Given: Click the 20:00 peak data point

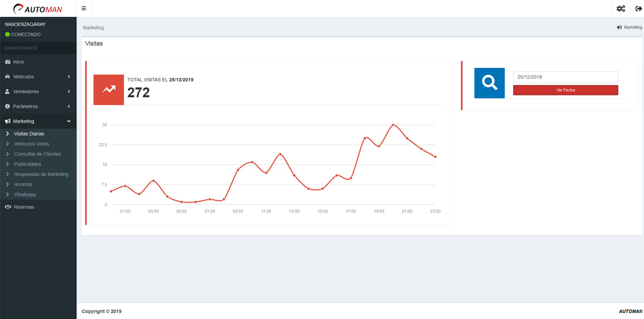Looking at the screenshot, I should point(393,125).
